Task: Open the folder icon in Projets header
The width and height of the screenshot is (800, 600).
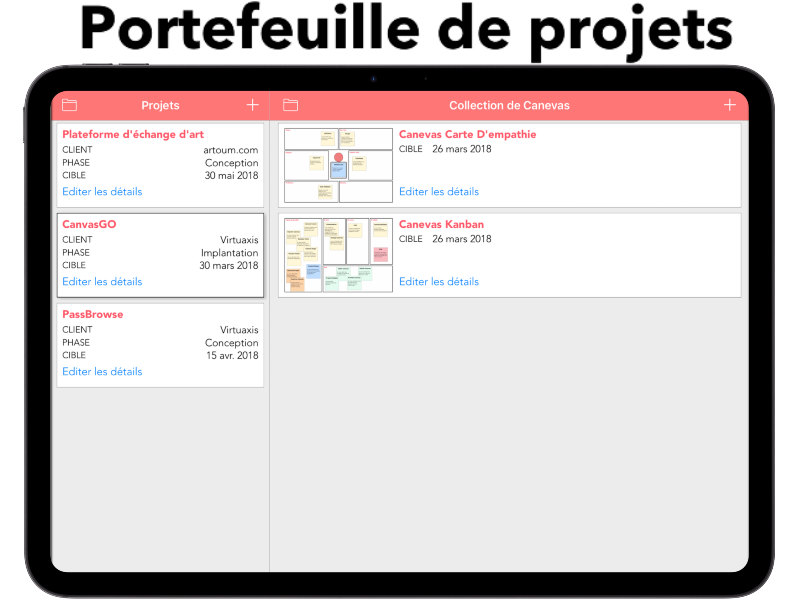Action: coord(69,105)
